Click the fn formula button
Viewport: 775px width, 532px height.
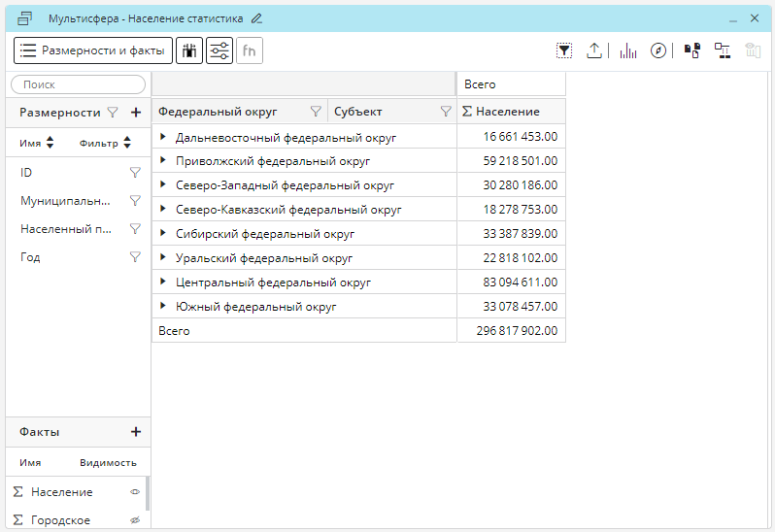pyautogui.click(x=250, y=50)
